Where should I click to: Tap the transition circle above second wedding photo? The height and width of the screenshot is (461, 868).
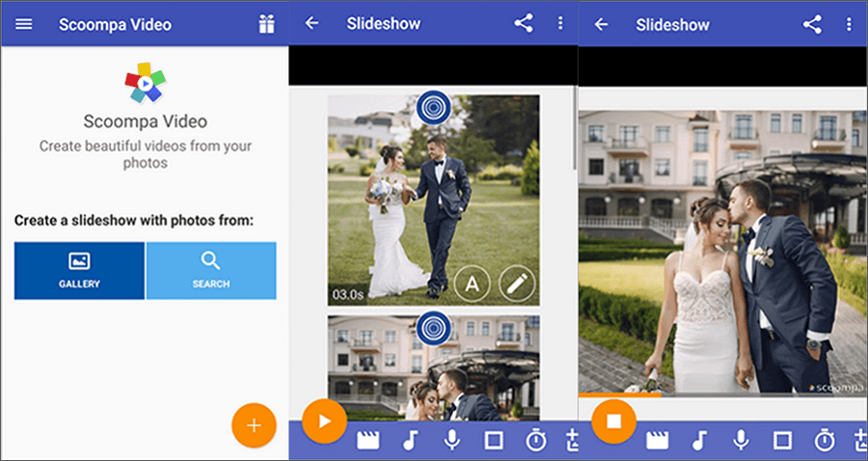433,328
